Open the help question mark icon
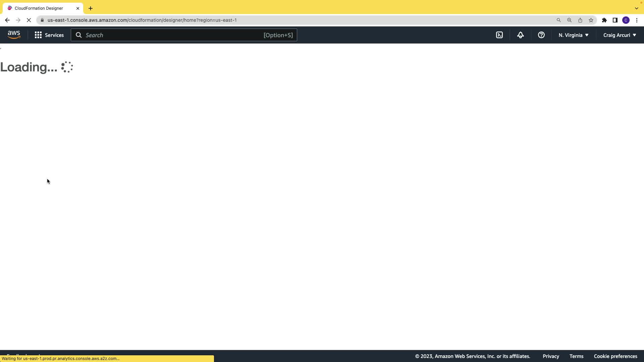Image resolution: width=644 pixels, height=362 pixels. [541, 35]
